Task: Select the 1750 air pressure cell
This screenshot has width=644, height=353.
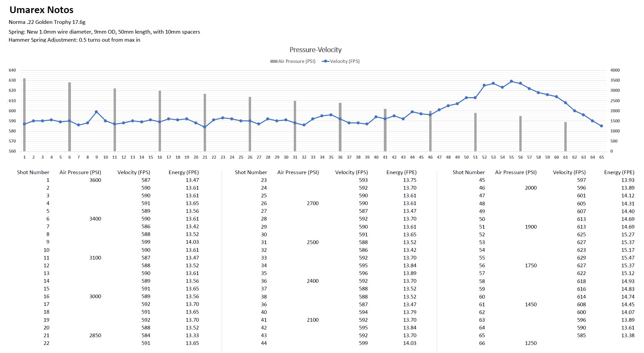Action: 531,266
